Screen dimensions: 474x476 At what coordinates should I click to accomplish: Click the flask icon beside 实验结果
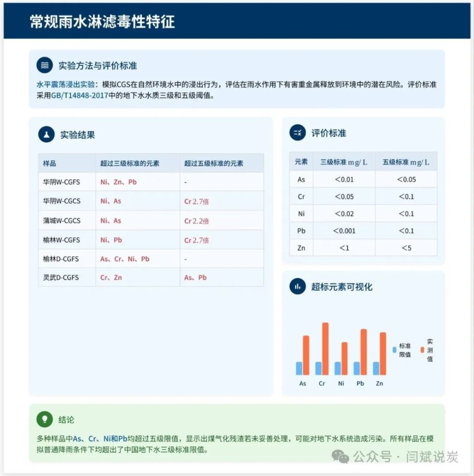coord(46,135)
